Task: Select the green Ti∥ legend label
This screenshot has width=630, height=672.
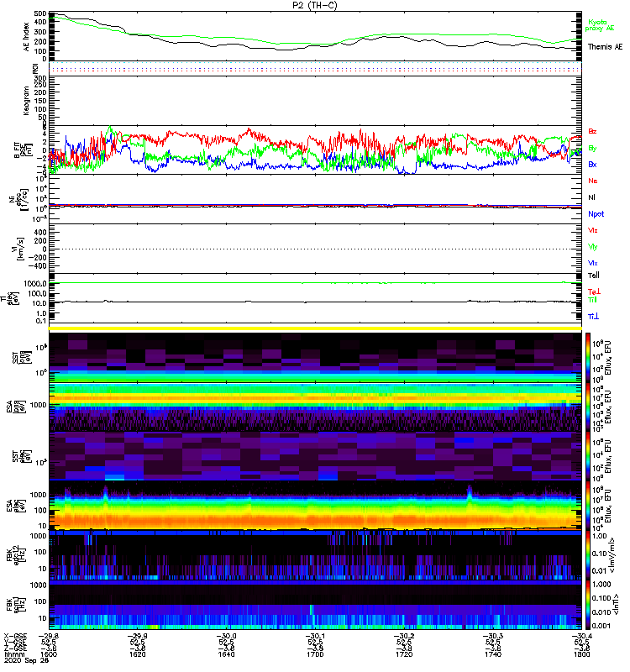Action: point(592,300)
